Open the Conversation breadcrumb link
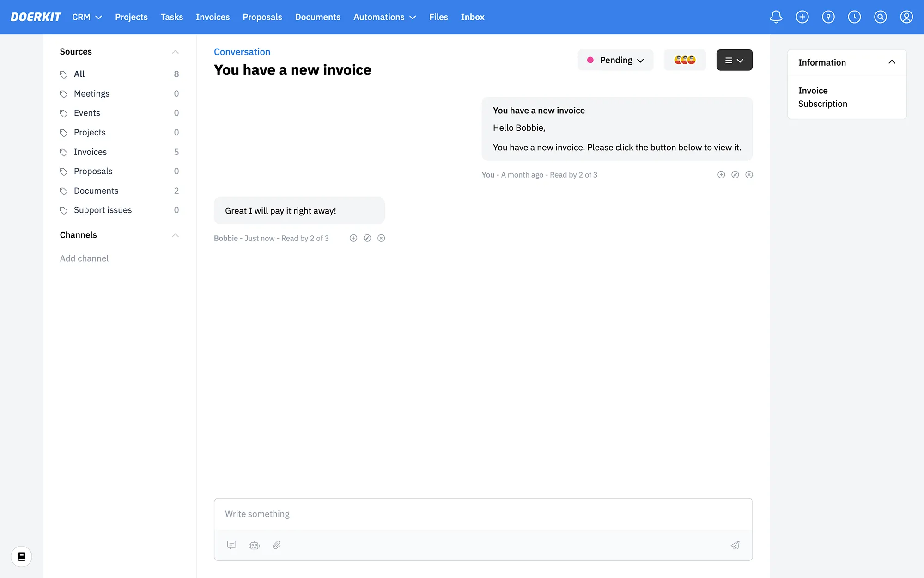 coord(242,52)
